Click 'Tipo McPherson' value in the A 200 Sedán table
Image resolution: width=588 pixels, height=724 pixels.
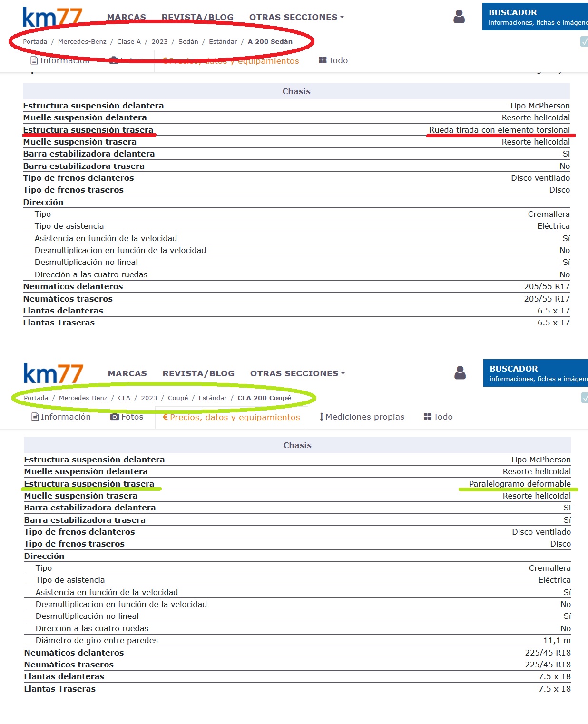coord(539,106)
